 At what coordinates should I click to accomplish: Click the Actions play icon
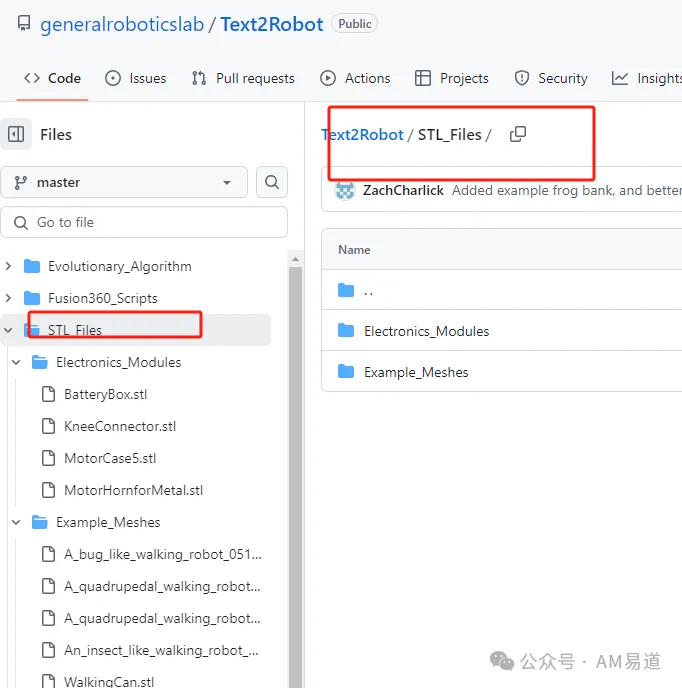pos(328,78)
